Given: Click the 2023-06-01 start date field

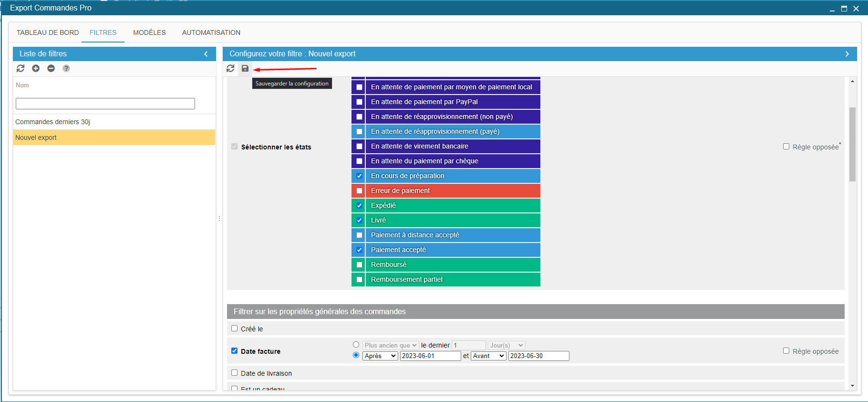Looking at the screenshot, I should [x=430, y=356].
